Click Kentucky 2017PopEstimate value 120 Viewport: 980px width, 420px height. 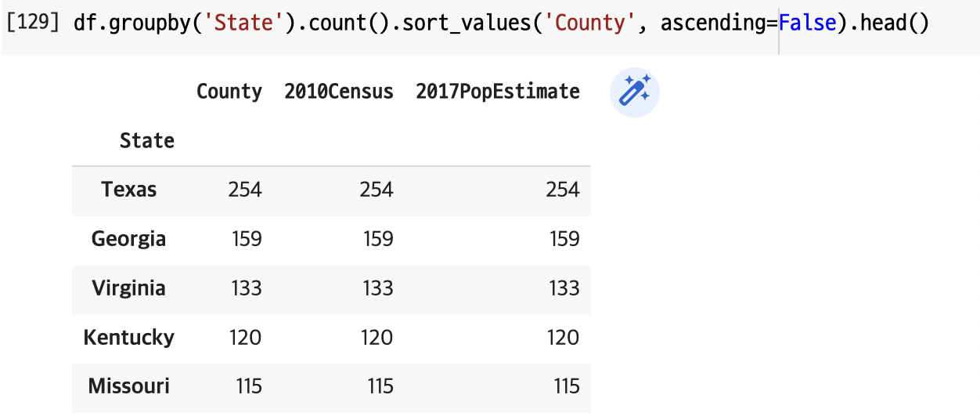[564, 338]
